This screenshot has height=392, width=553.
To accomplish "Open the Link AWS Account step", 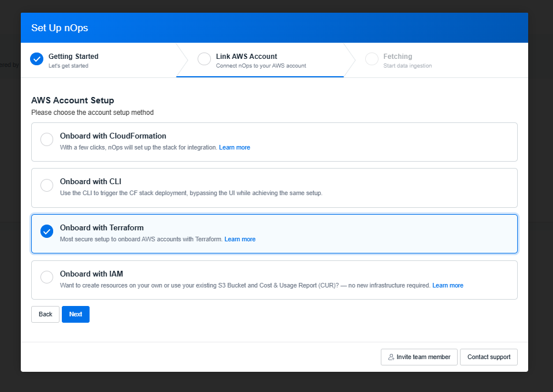I will click(x=260, y=60).
